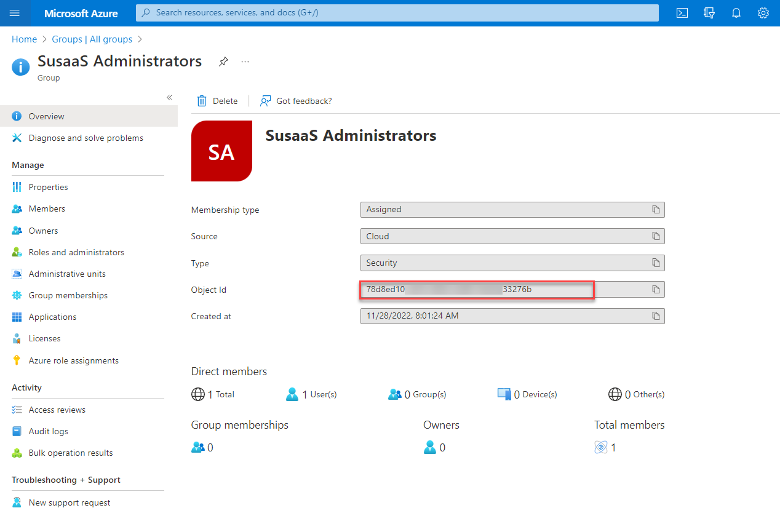Screen dimensions: 780x532
Task: Click the Activity section heading
Action: click(26, 387)
